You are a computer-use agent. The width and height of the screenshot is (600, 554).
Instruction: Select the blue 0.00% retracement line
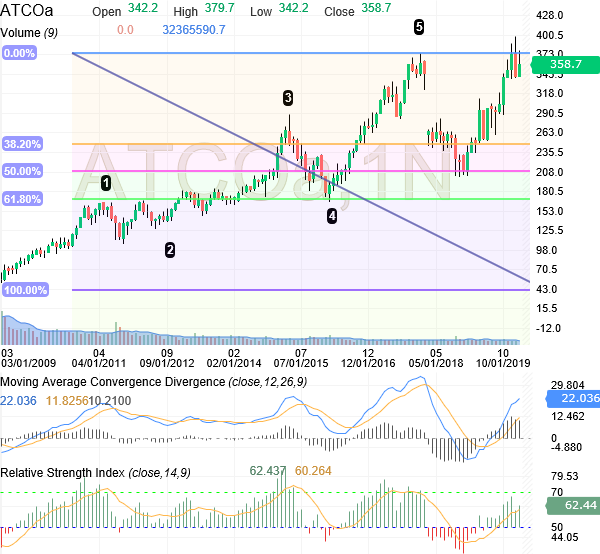click(301, 53)
